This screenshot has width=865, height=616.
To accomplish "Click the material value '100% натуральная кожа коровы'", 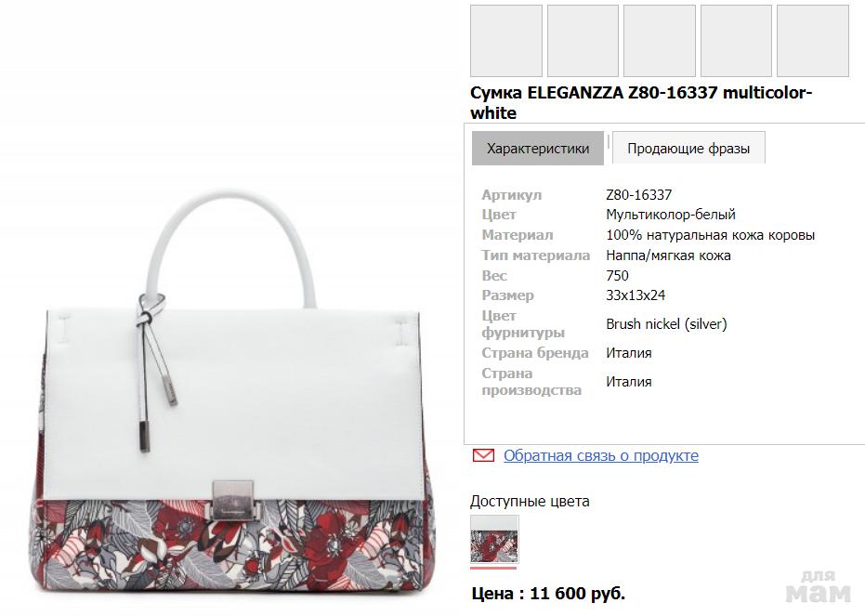I will [711, 235].
